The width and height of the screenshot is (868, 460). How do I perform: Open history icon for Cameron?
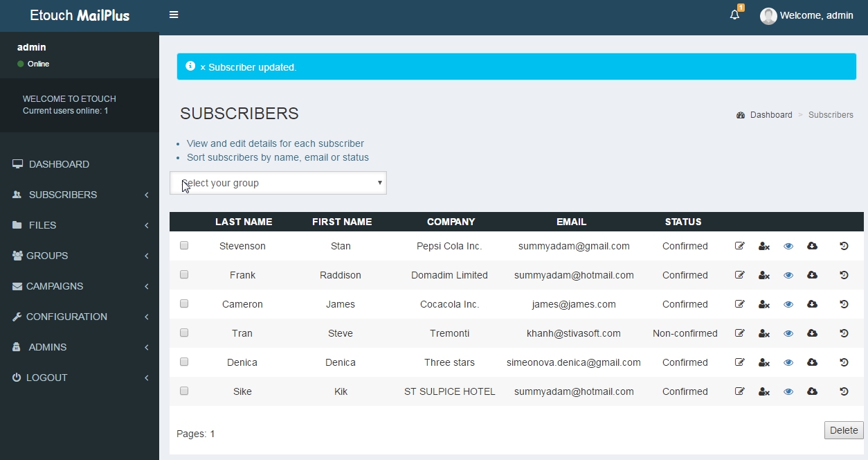pos(844,304)
